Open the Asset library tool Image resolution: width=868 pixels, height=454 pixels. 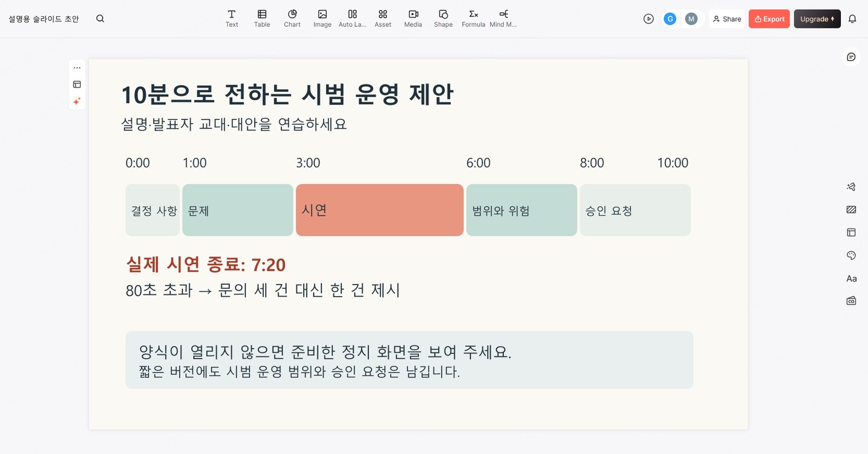(x=383, y=18)
